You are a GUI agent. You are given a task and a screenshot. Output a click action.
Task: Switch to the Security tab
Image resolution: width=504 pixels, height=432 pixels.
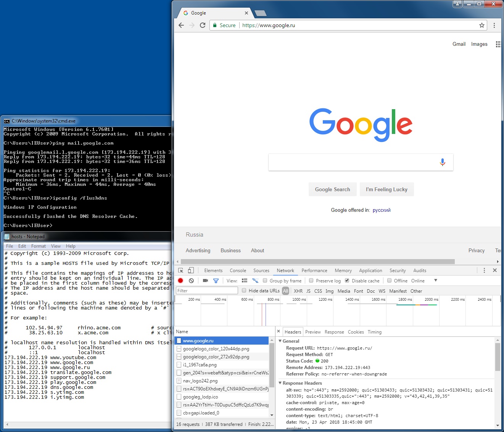tap(398, 270)
